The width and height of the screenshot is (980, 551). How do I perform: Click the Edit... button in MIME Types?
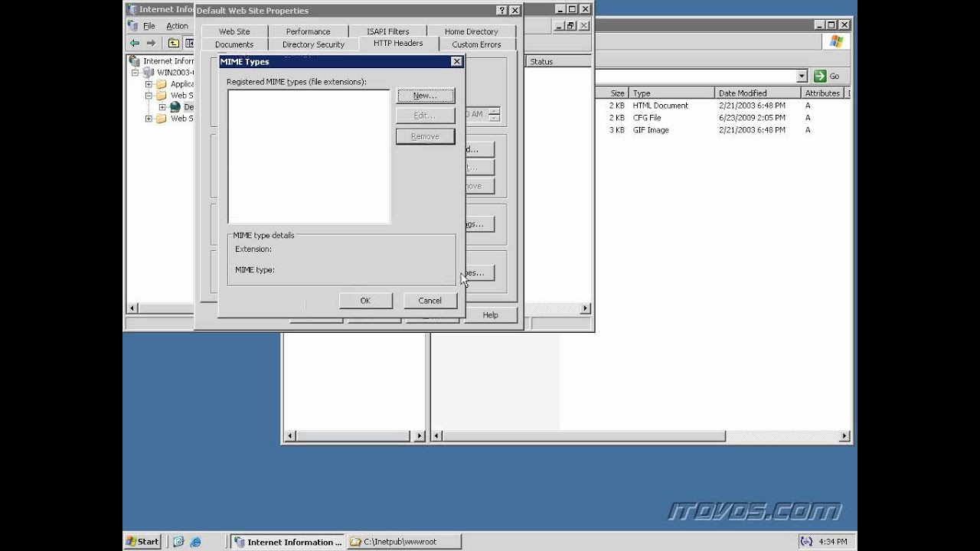coord(425,116)
